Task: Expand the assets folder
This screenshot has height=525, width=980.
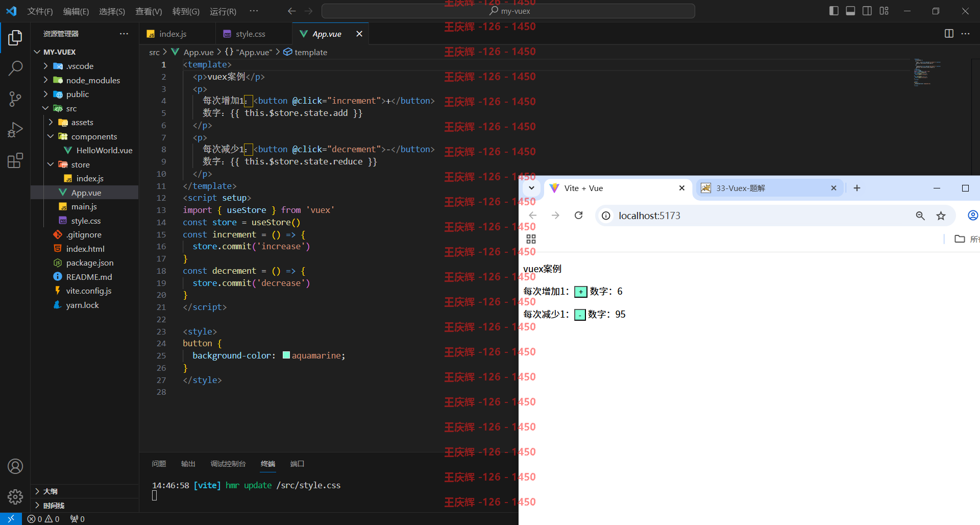Action: pos(51,122)
